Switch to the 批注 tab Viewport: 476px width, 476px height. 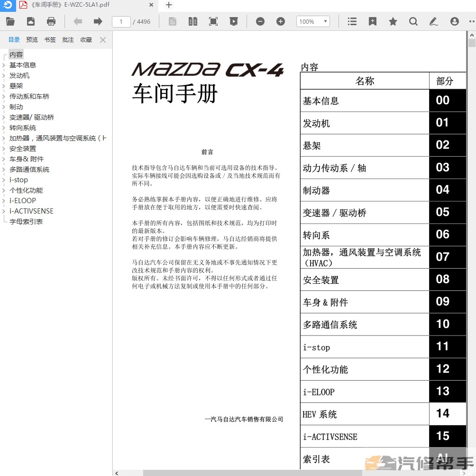68,40
